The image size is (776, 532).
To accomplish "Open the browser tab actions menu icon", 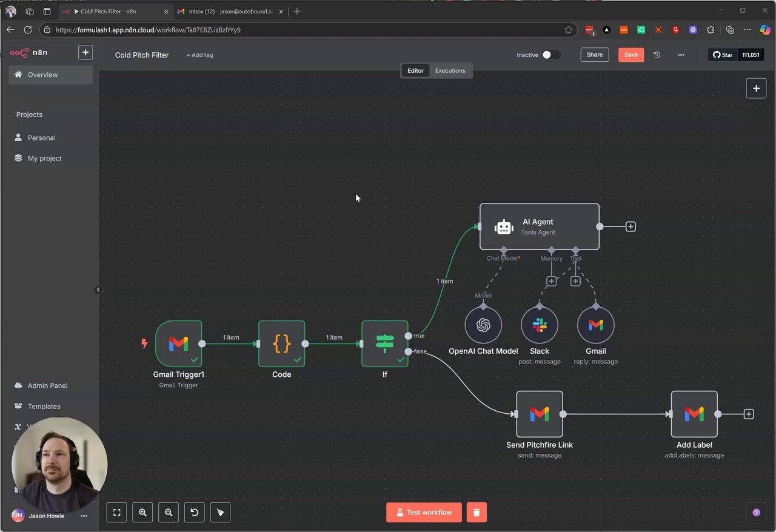I will click(47, 11).
